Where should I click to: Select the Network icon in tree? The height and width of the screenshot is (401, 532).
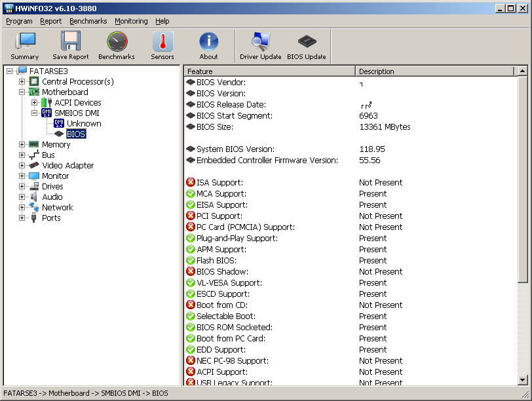34,207
